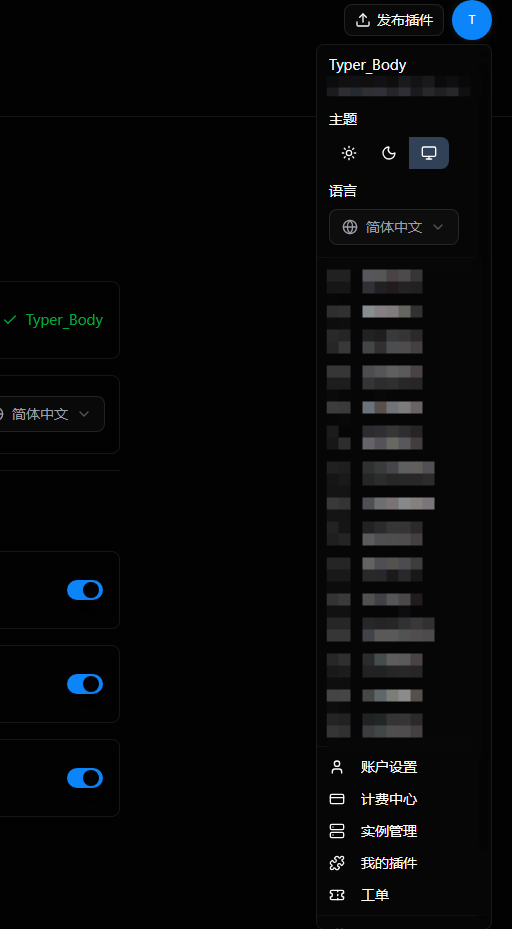Open the blue T user avatar
This screenshot has width=512, height=929.
click(472, 20)
